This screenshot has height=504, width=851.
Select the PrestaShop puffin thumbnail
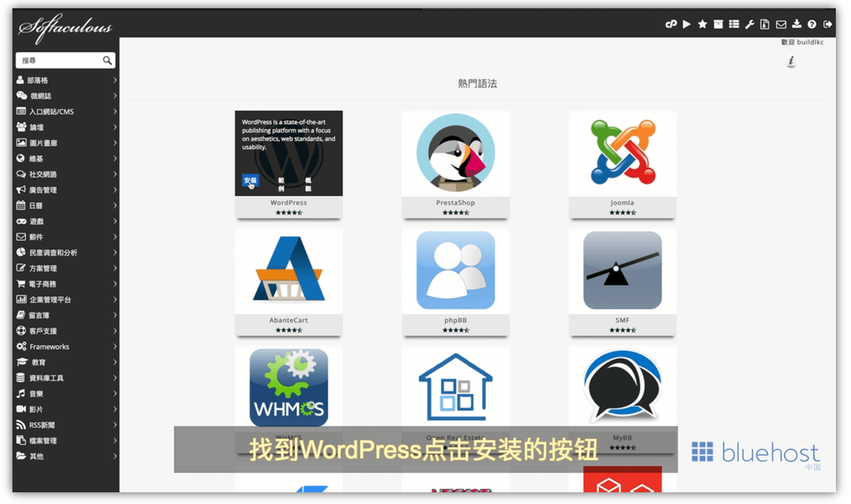click(456, 153)
